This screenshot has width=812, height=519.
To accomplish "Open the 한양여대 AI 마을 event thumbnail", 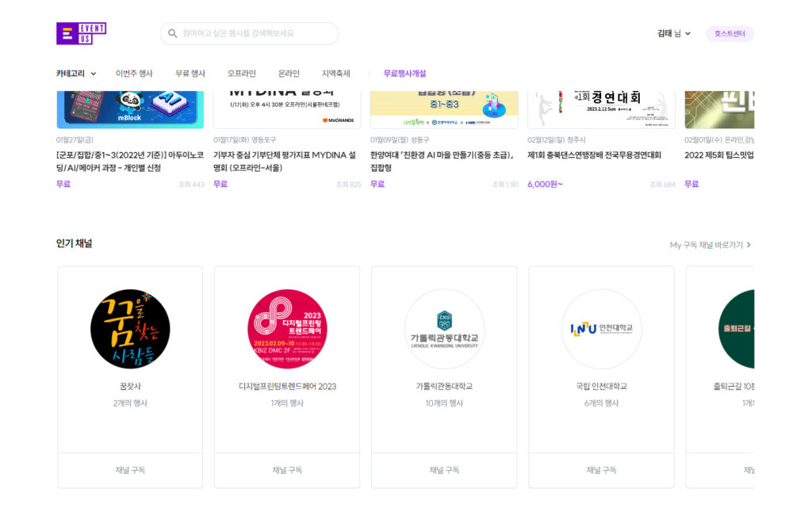I will coord(444,109).
